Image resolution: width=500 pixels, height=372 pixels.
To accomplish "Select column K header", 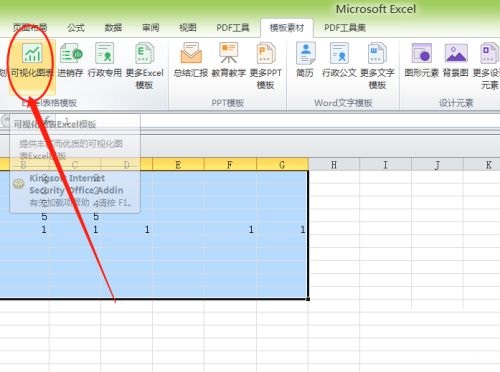I will pos(482,165).
